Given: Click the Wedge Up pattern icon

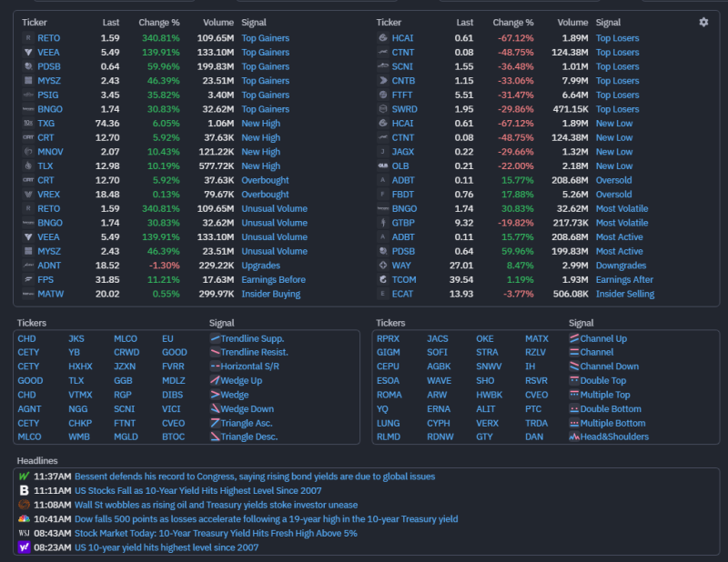Looking at the screenshot, I should [x=215, y=380].
